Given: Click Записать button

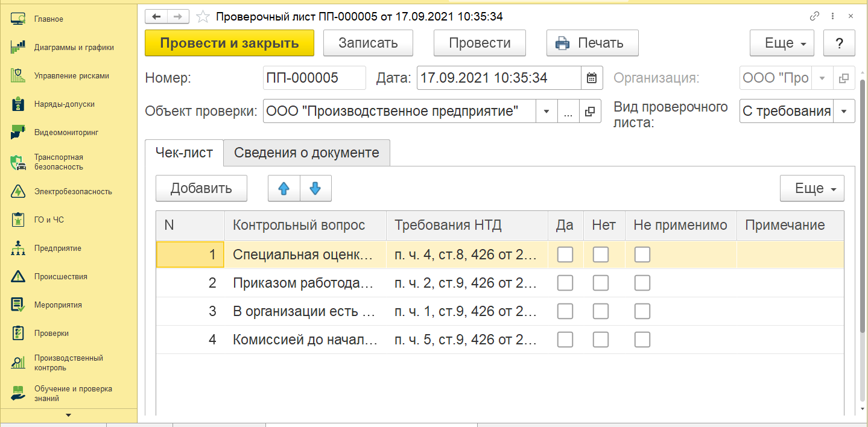Looking at the screenshot, I should click(368, 43).
